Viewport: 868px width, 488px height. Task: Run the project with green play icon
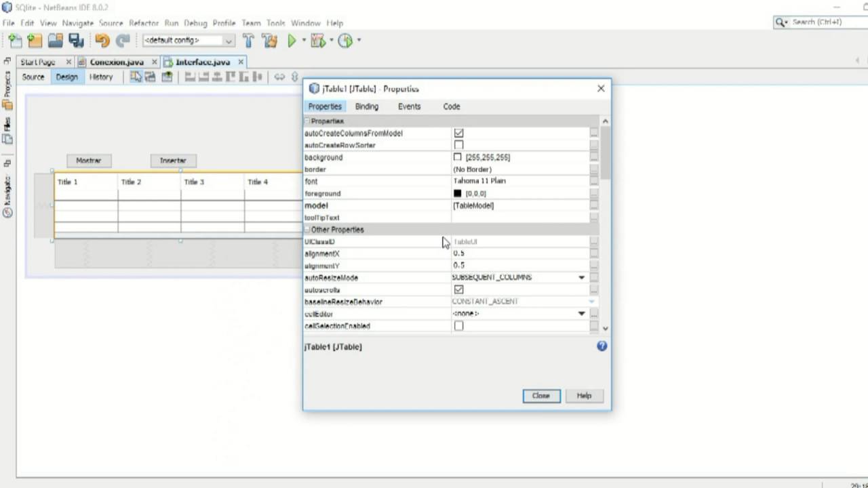point(292,41)
